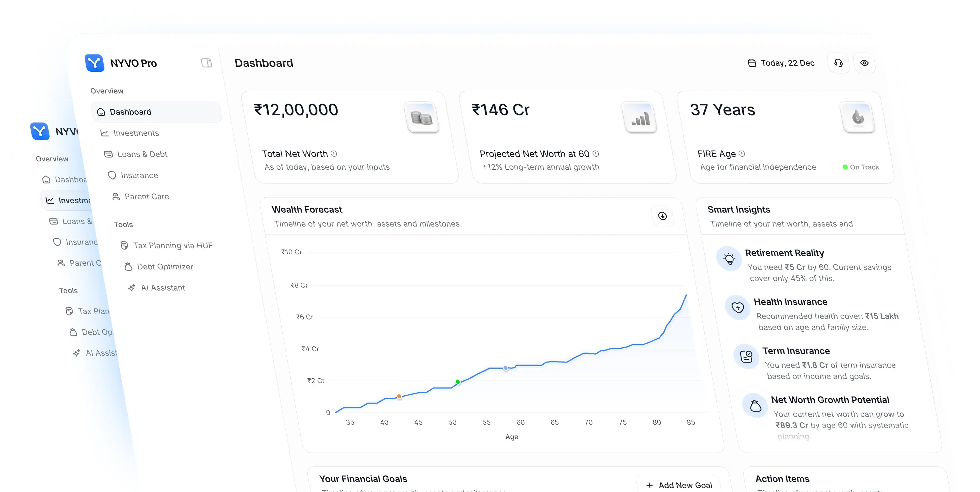This screenshot has width=980, height=492.
Task: Collapse the sidebar using the panel toggle icon
Action: pyautogui.click(x=206, y=63)
